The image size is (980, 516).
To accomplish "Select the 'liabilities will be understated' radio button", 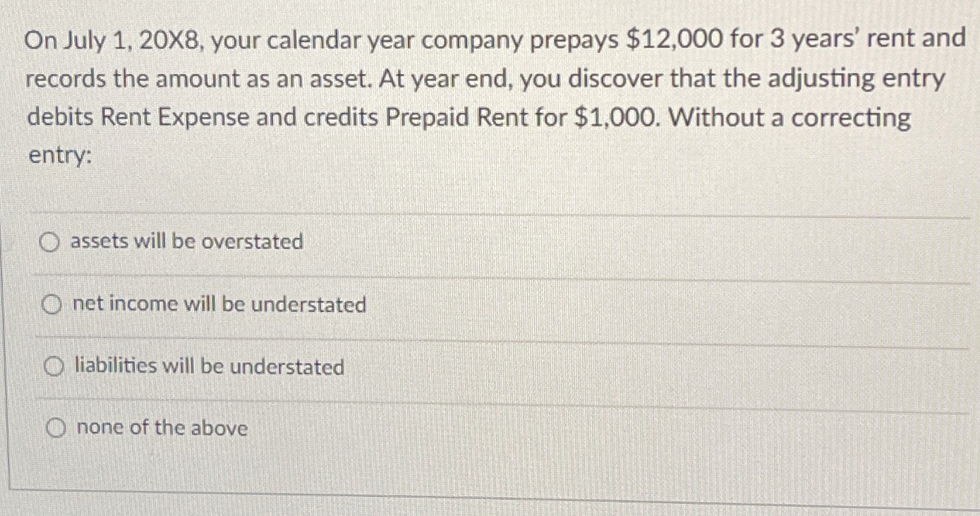I will coord(52,366).
